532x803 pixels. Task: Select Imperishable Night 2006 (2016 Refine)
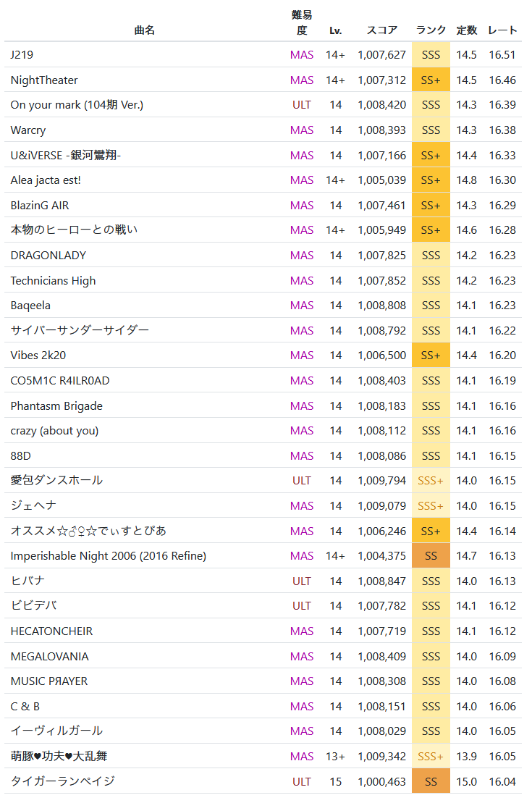pyautogui.click(x=109, y=556)
